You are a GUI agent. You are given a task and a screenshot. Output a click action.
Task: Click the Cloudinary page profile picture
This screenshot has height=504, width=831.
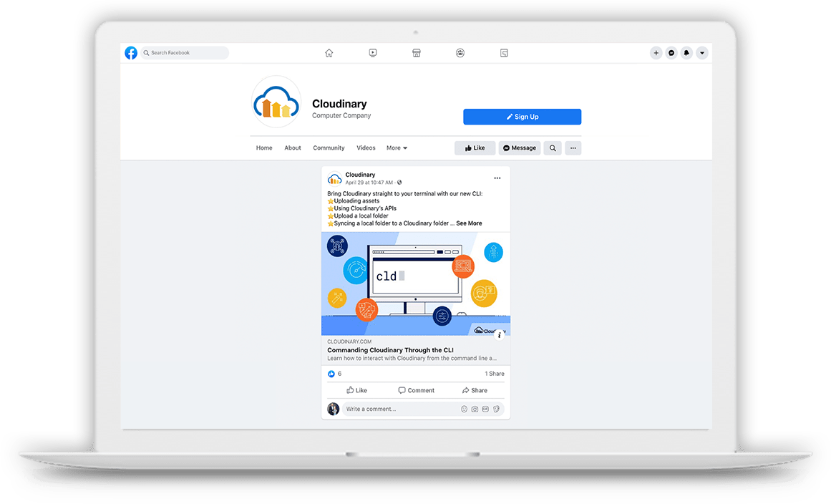tap(276, 102)
